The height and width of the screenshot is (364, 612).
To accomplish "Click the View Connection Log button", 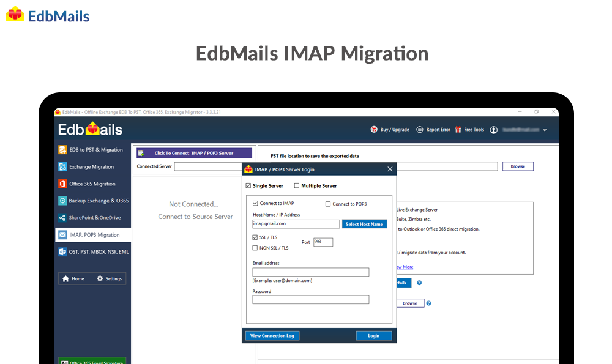I will coord(272,336).
